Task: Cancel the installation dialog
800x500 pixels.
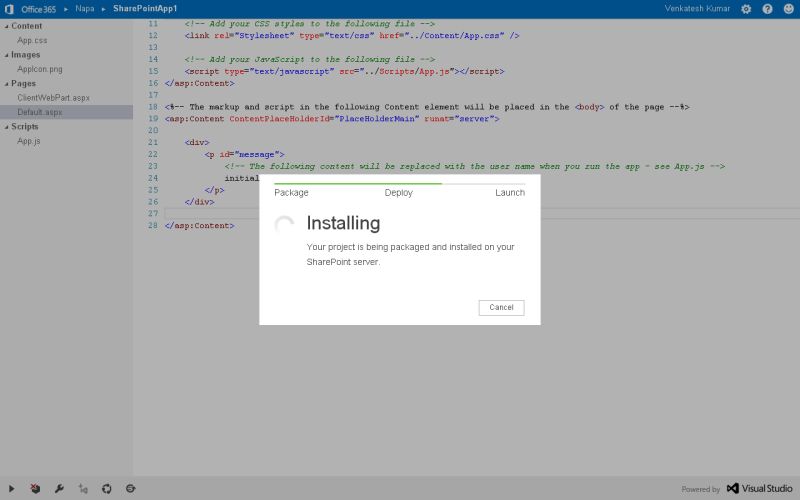Action: [501, 308]
